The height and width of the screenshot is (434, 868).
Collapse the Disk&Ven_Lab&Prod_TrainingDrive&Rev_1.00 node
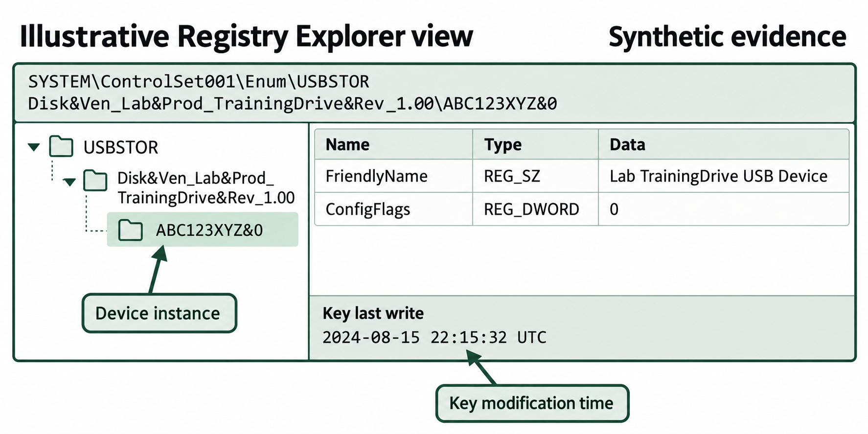[69, 182]
